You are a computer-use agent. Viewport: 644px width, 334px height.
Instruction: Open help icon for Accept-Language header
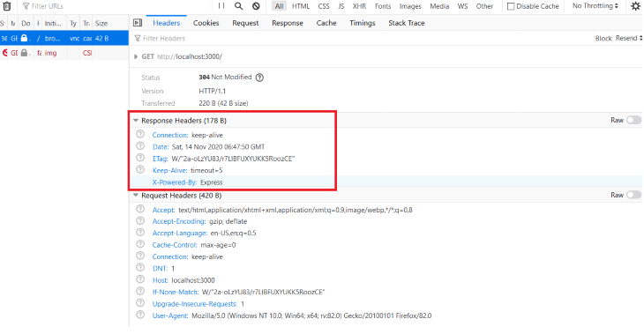pyautogui.click(x=140, y=233)
